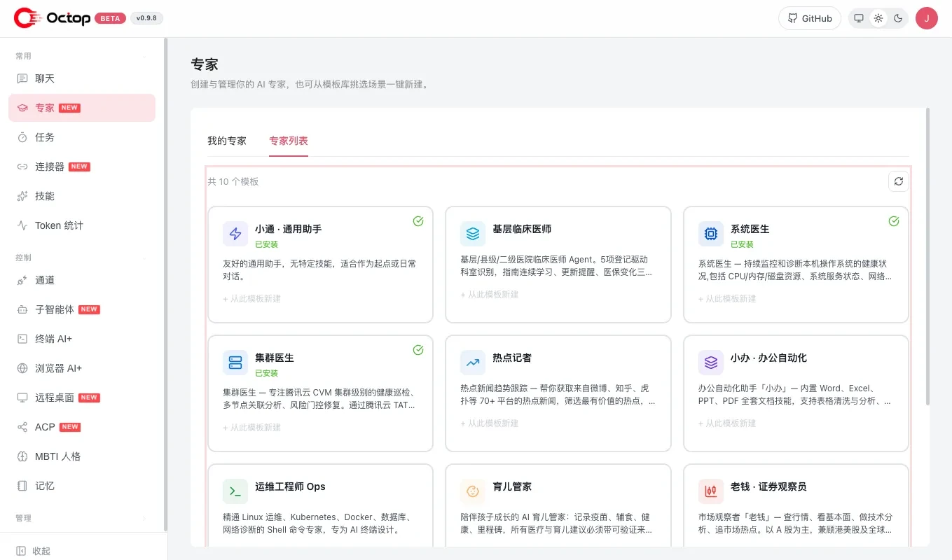Click the 育儿管家 card title
Screen dimensions: 952x560
coord(512,486)
